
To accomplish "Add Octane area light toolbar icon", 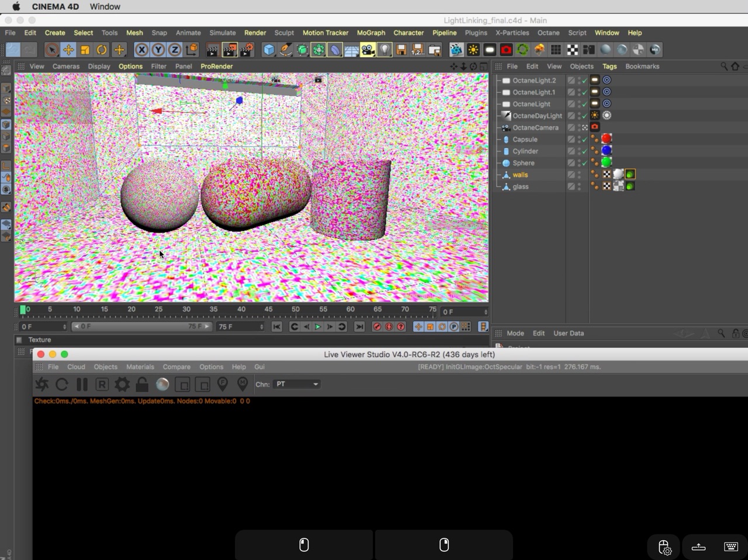I will click(x=490, y=50).
